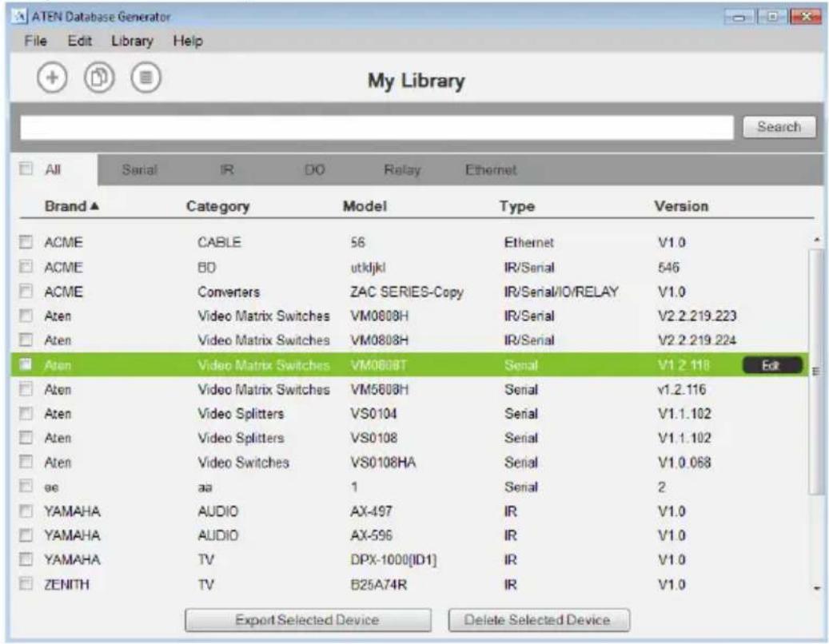Click Delete Selected Device button

tap(539, 620)
